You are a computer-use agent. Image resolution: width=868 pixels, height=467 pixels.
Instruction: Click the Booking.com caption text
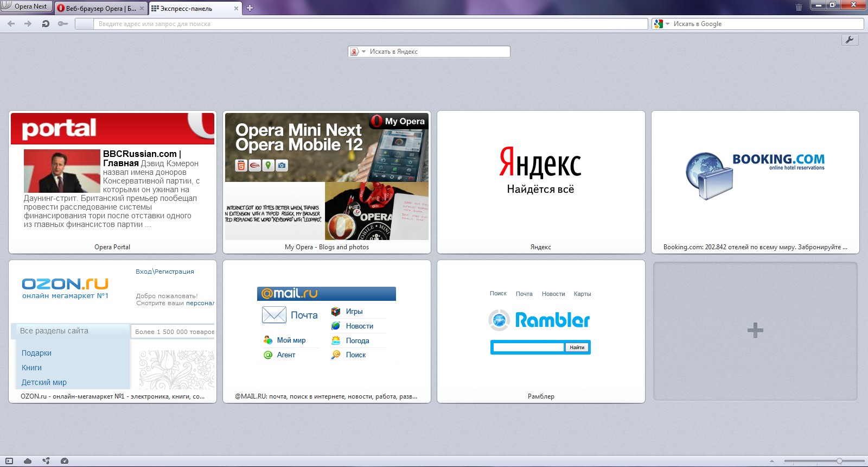pyautogui.click(x=755, y=247)
